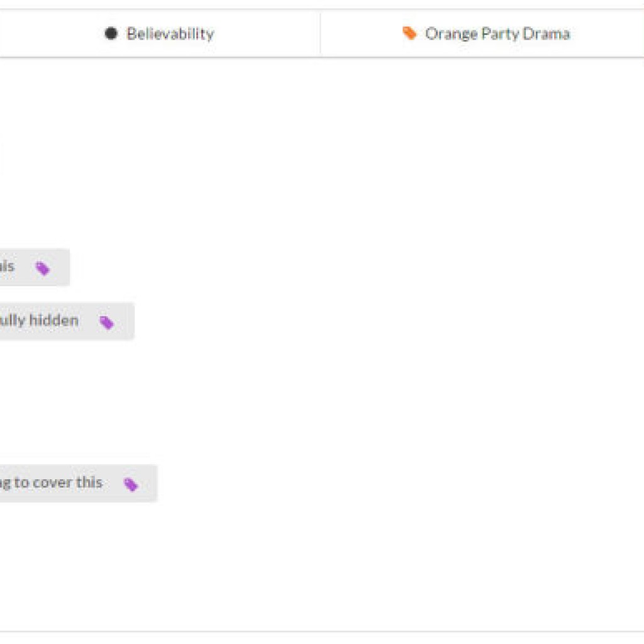Open the Orange Party Drama tab

(486, 33)
